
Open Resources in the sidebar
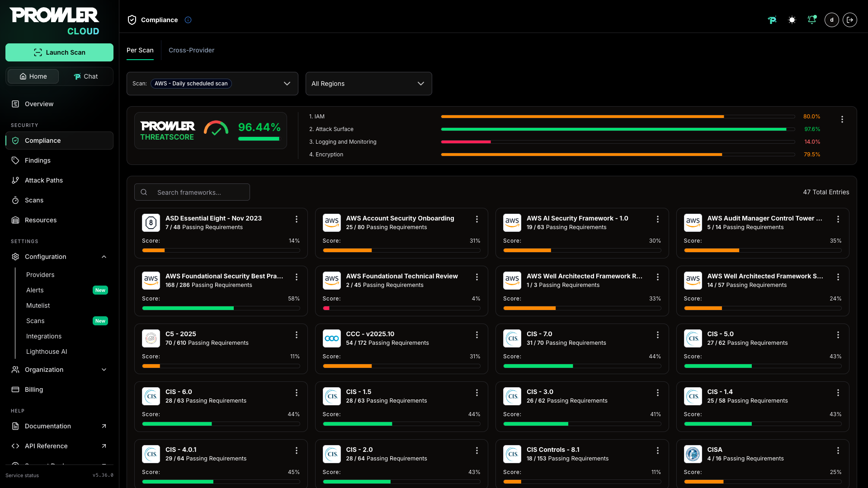point(59,220)
